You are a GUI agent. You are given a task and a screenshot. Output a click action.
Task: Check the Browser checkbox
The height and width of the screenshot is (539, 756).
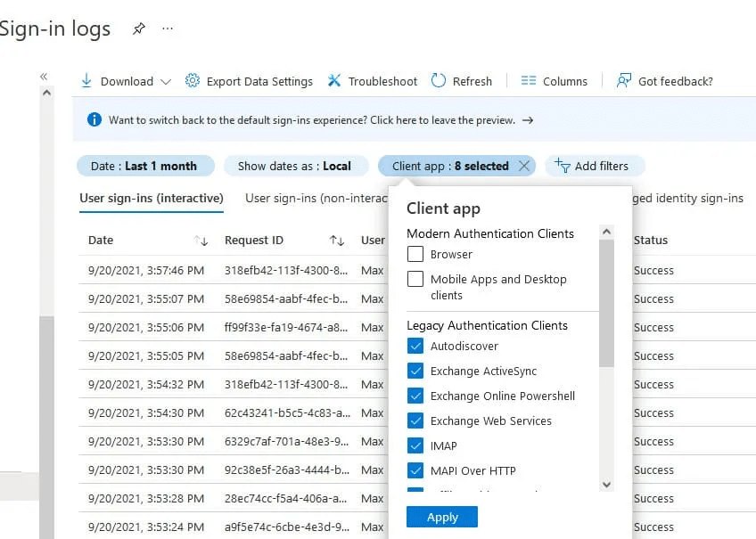click(x=415, y=254)
